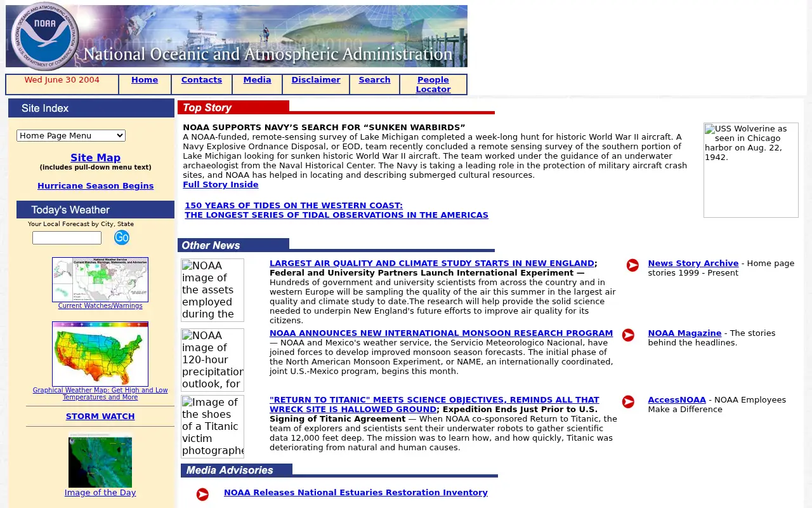Open AccessNOAA link
The image size is (812, 508).
point(677,400)
